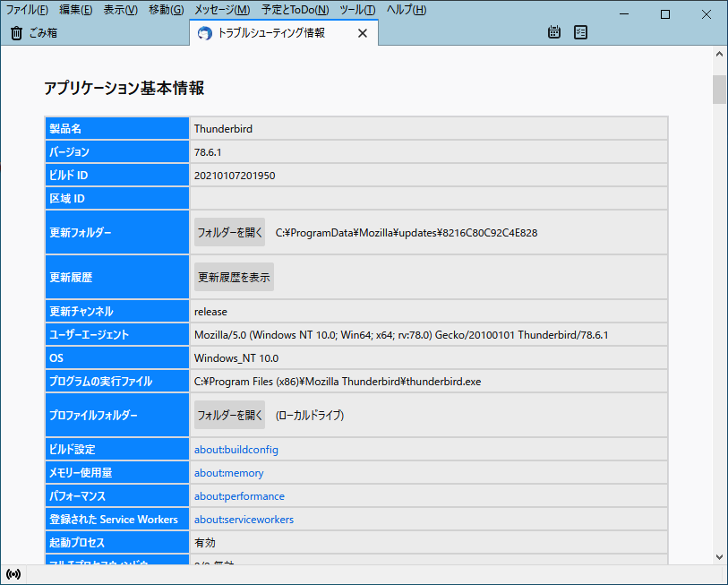The width and height of the screenshot is (728, 585).
Task: Open the tasks tab icon
Action: pyautogui.click(x=580, y=32)
